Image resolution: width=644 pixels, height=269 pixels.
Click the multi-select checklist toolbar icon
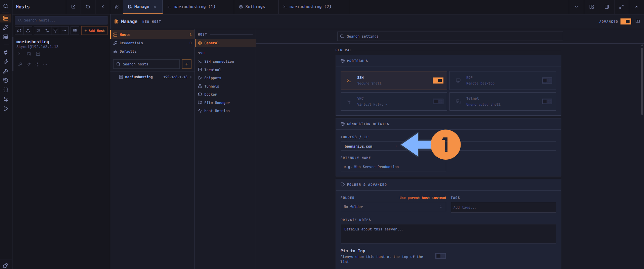[38, 31]
